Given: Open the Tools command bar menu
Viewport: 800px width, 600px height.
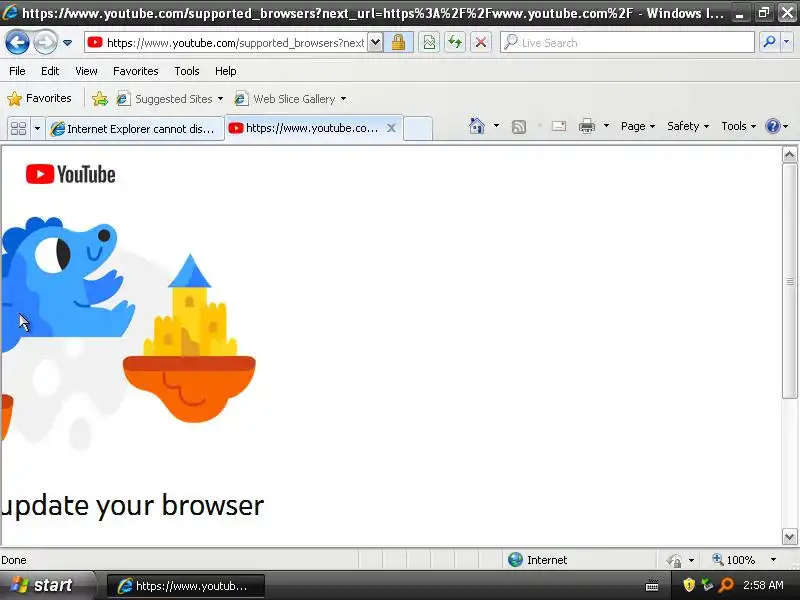Looking at the screenshot, I should pos(738,126).
